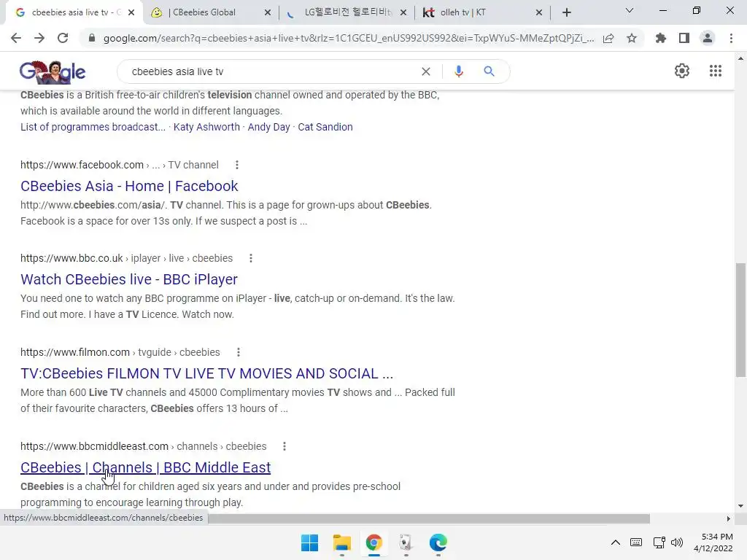
Task: Click the horizontal scrollbar thumb
Action: [429, 518]
